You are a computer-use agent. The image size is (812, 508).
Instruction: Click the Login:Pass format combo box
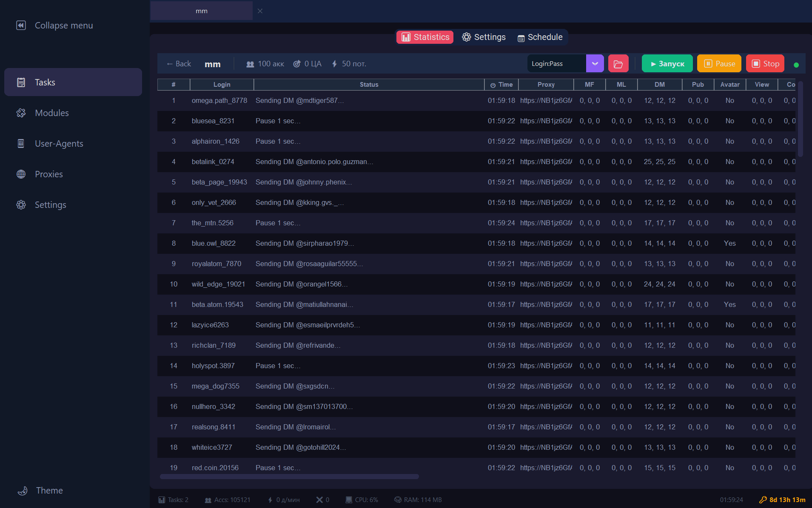(x=556, y=64)
